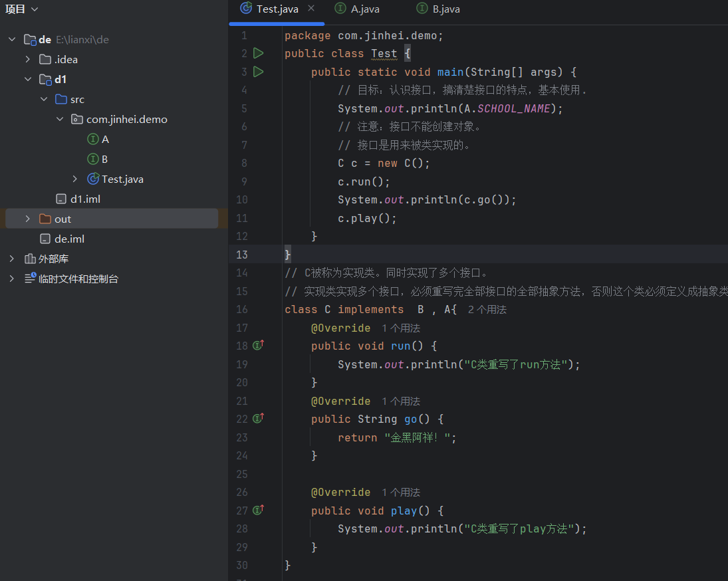The height and width of the screenshot is (581, 728).
Task: Click the 临时文件和控制台 scratches icon
Action: pyautogui.click(x=30, y=278)
